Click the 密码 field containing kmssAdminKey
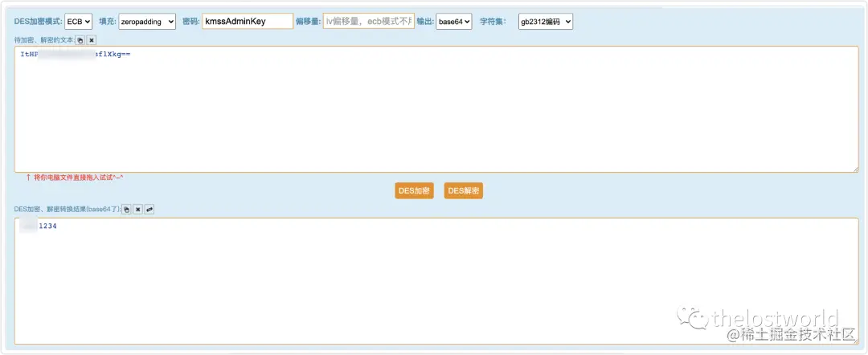868x355 pixels. tap(248, 22)
